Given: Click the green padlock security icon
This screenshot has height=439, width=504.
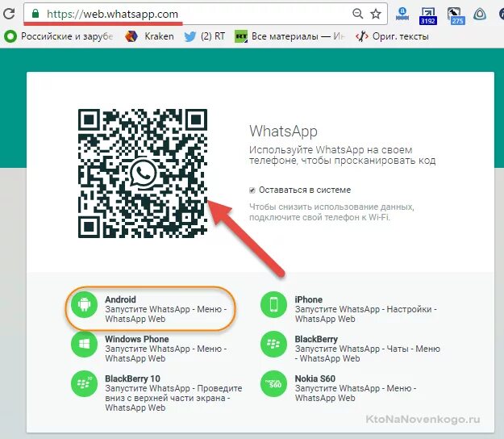Looking at the screenshot, I should coord(35,14).
